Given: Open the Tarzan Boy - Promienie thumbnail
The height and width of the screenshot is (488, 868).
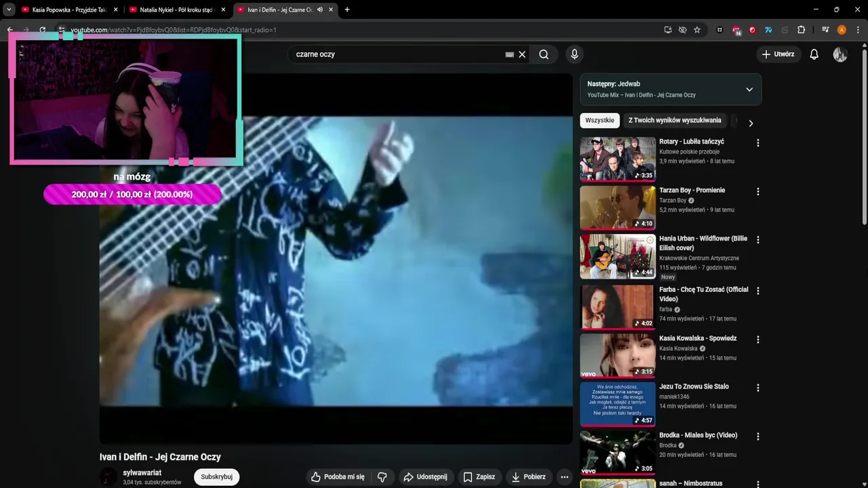Looking at the screenshot, I should point(618,207).
